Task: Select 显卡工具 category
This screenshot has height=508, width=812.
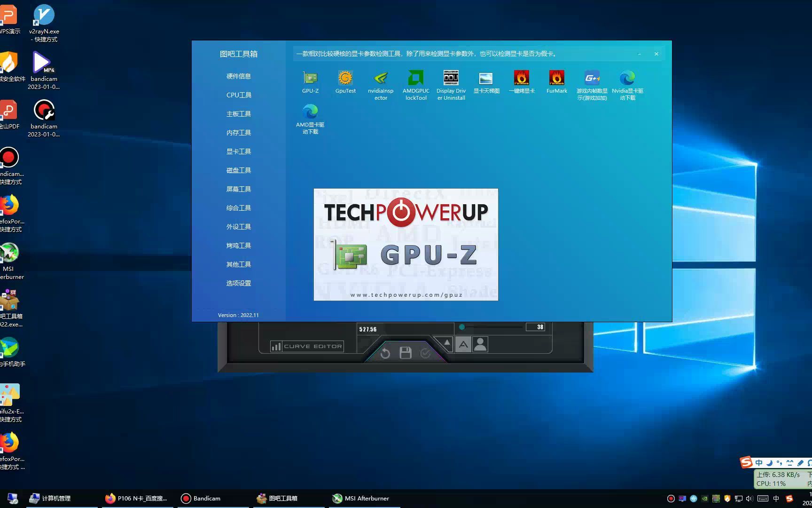Action: click(239, 151)
